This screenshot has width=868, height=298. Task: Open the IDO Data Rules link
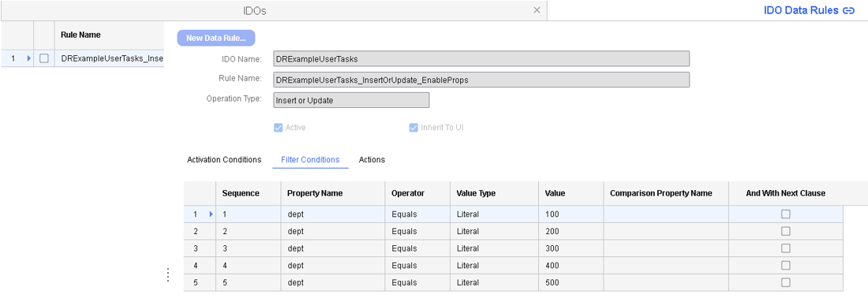coord(801,10)
